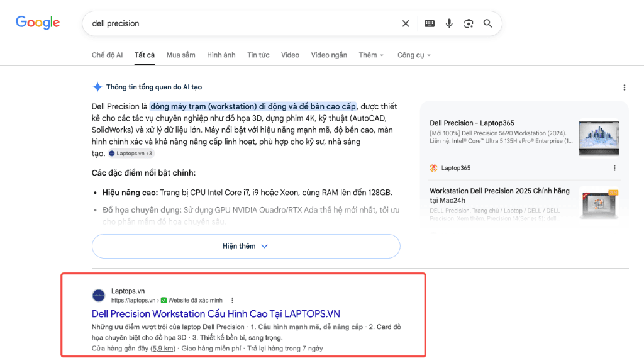Click the AI overview sparkle icon

coord(97,87)
